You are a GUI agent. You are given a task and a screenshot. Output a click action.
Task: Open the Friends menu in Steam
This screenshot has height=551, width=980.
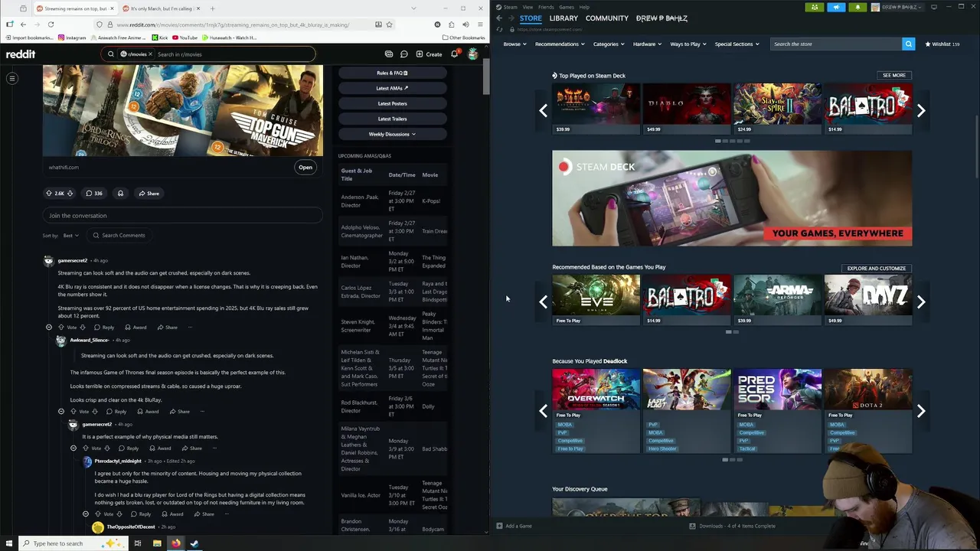tap(546, 7)
